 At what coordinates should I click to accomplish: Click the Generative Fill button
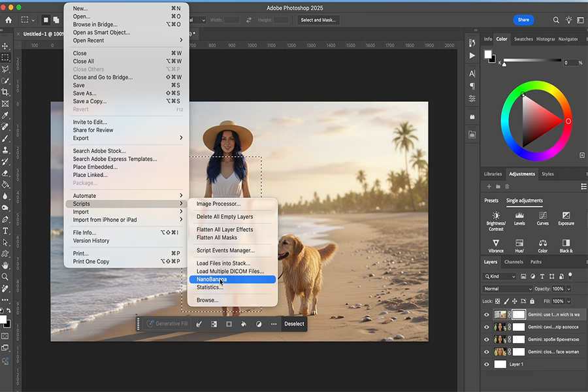168,324
